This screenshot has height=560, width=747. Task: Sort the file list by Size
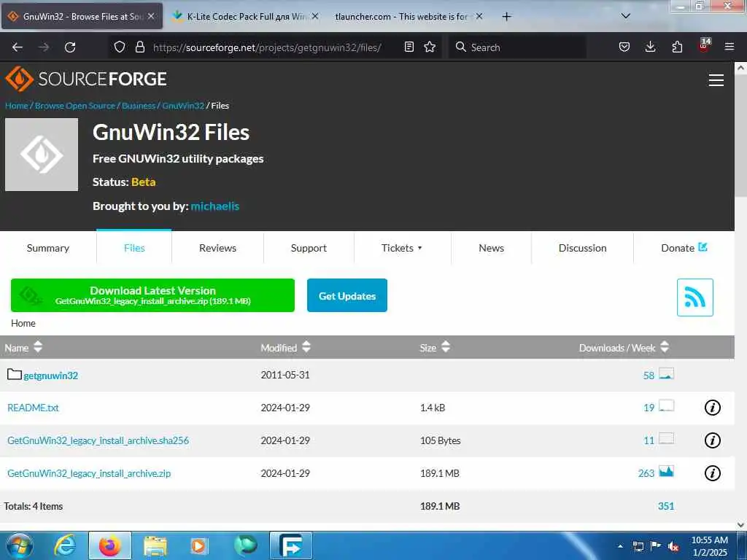(x=435, y=348)
